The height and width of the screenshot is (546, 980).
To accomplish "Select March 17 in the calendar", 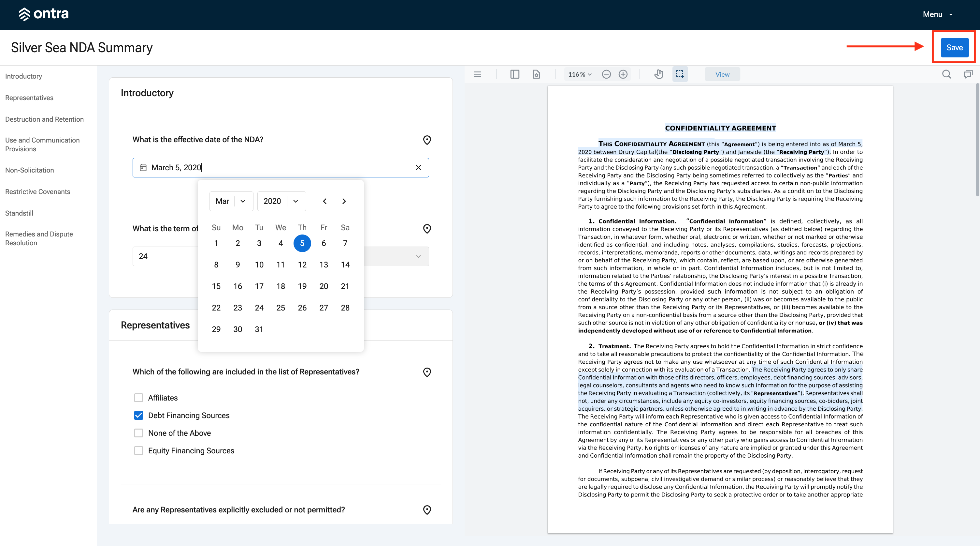I will (x=259, y=286).
